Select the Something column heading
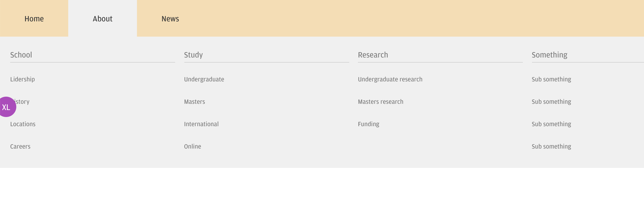This screenshot has width=644, height=204. (549, 55)
